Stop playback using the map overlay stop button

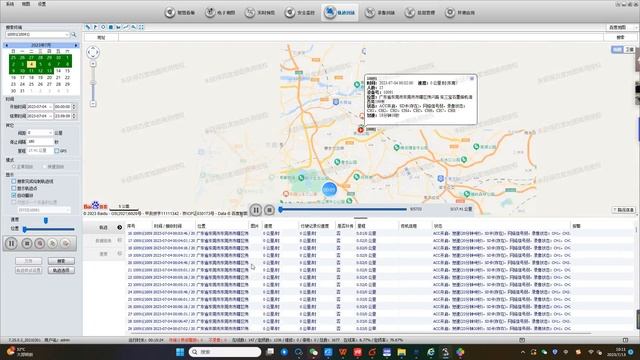point(269,210)
